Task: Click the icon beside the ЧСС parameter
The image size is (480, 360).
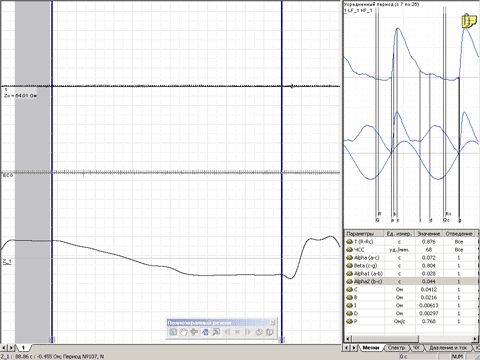Action: (x=349, y=250)
